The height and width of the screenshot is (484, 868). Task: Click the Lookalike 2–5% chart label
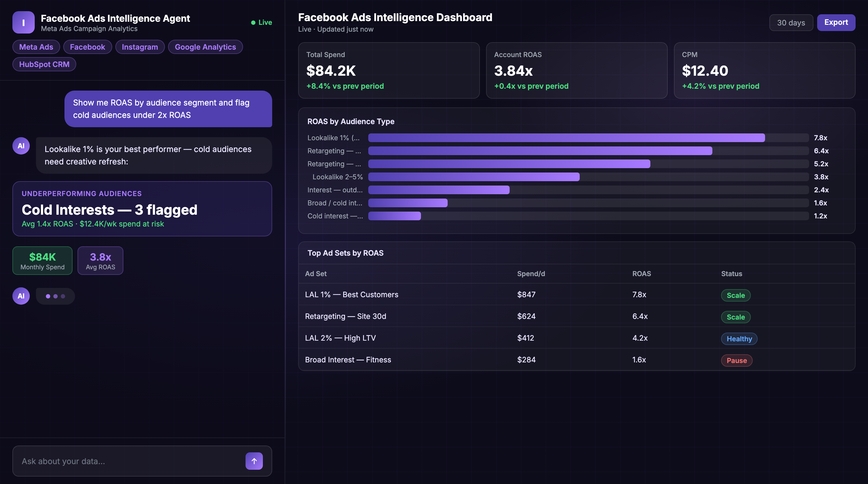pyautogui.click(x=338, y=177)
